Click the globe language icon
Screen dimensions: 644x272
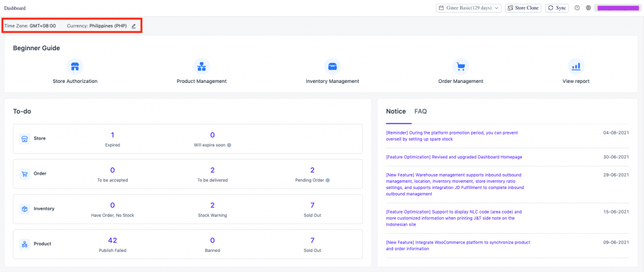point(588,8)
